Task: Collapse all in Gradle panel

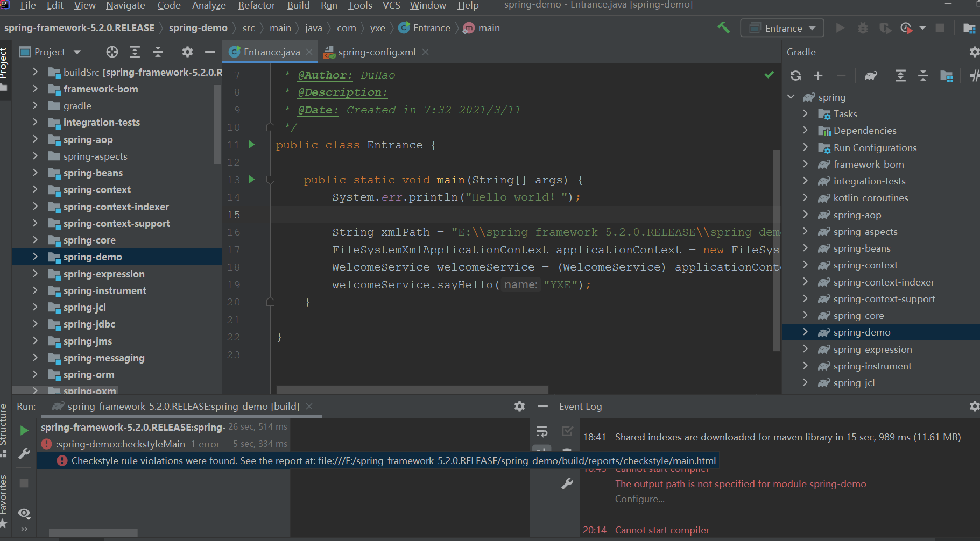Action: pyautogui.click(x=923, y=76)
